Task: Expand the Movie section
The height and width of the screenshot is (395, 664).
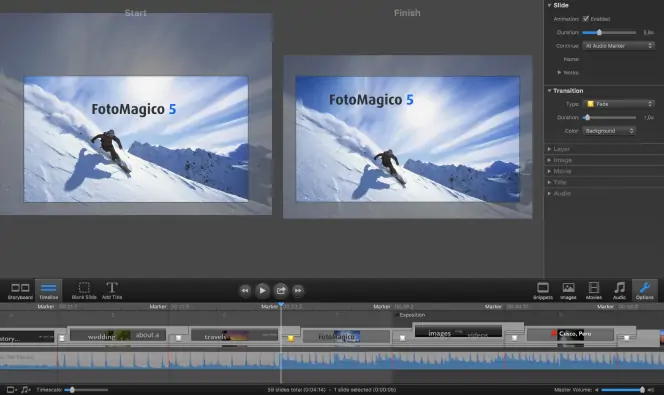Action: pyautogui.click(x=549, y=171)
